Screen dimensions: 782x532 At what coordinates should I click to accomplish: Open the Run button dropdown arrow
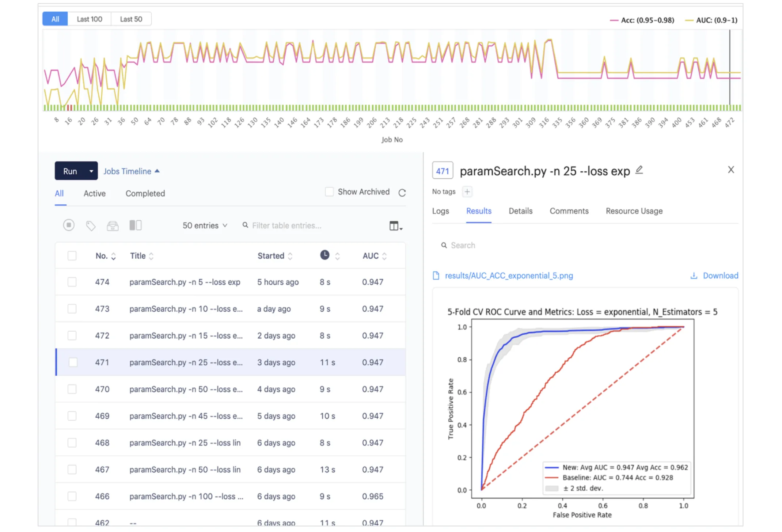[x=91, y=171]
